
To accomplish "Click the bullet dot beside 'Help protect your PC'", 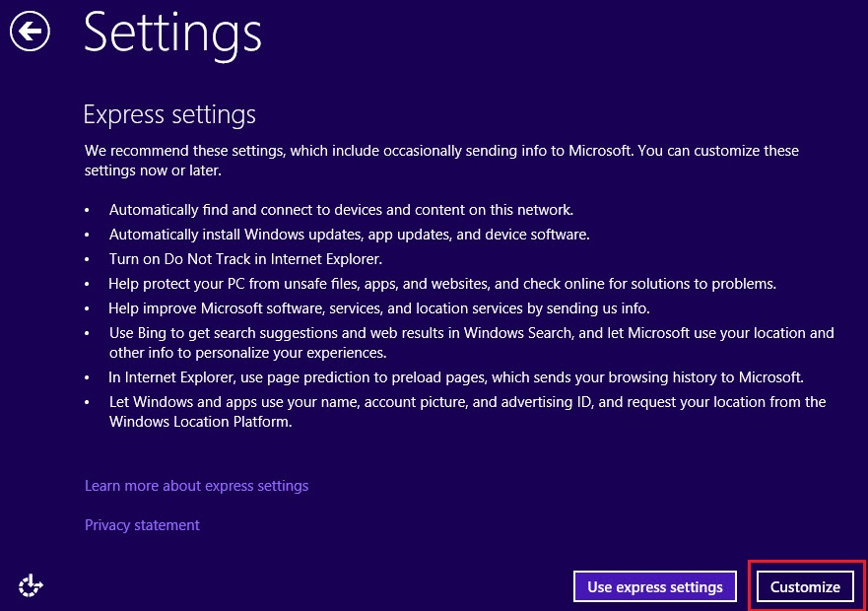I will [x=87, y=284].
